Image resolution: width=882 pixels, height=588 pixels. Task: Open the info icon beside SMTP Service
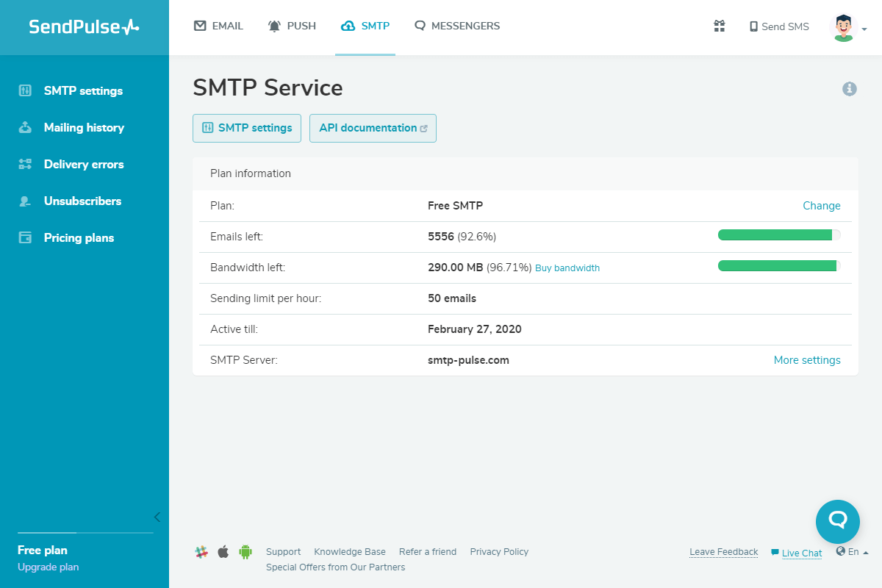850,89
